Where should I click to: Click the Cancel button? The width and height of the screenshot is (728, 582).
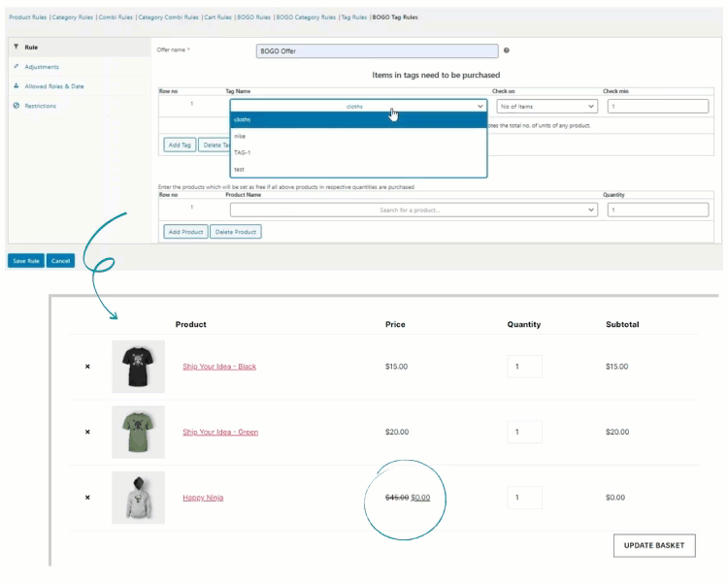click(60, 261)
